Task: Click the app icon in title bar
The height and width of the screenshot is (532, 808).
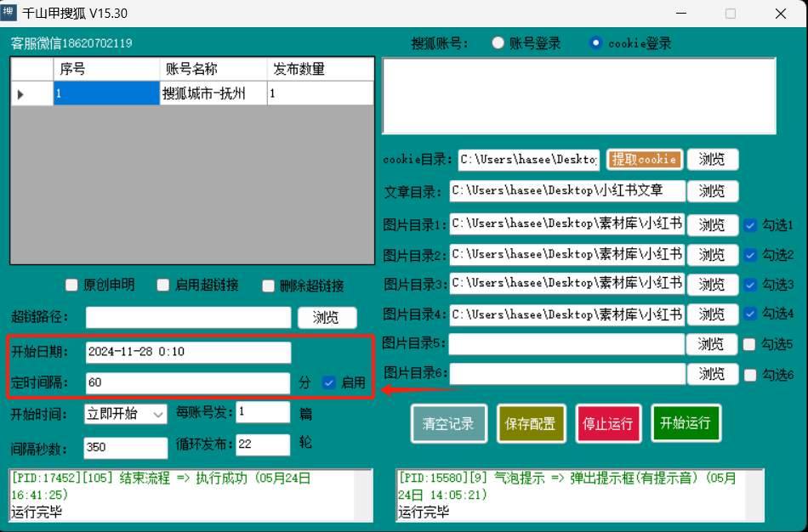Action: coord(9,13)
